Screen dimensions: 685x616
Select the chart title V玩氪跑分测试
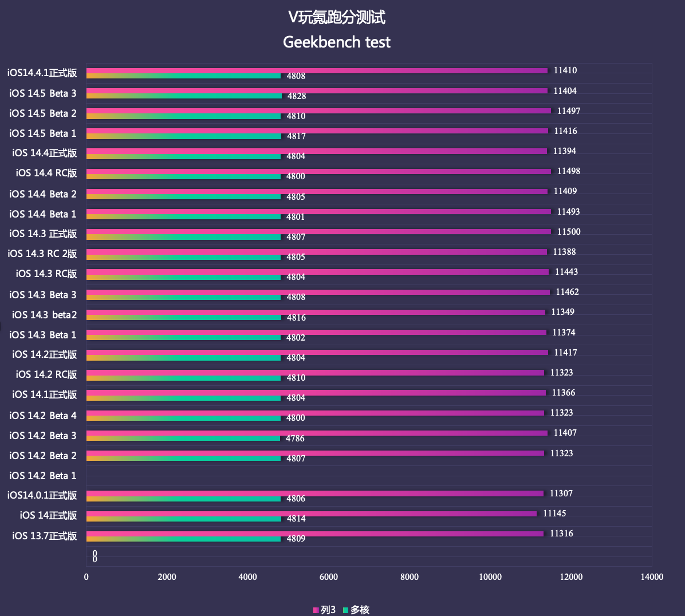pyautogui.click(x=337, y=18)
